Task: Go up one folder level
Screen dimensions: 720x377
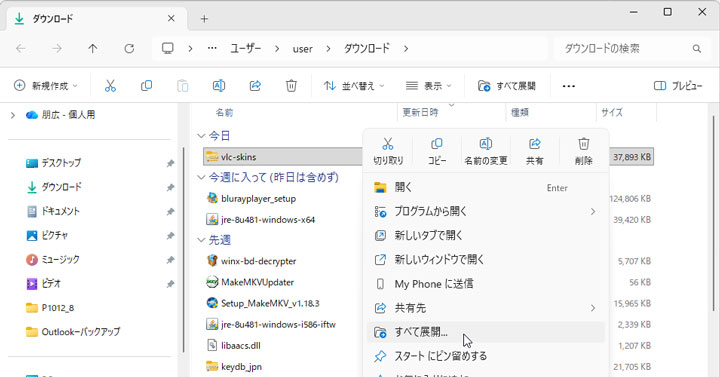Action: 93,49
